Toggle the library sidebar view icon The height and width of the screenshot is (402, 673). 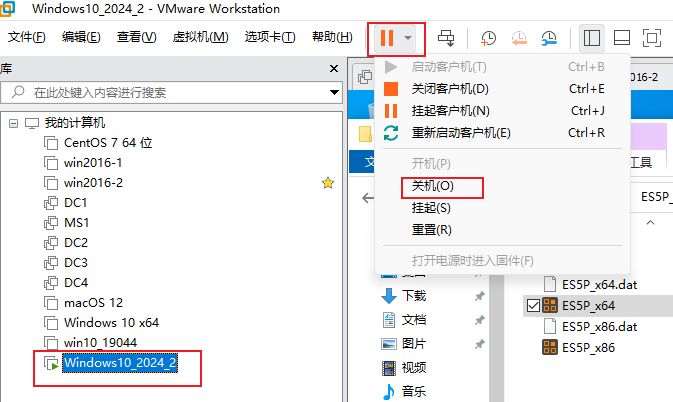point(592,38)
